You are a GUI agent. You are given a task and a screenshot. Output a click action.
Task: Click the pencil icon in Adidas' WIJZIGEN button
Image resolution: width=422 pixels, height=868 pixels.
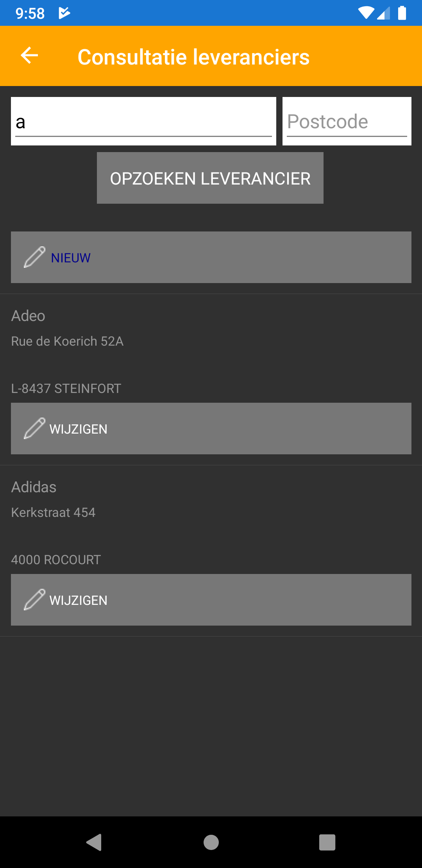pos(34,600)
